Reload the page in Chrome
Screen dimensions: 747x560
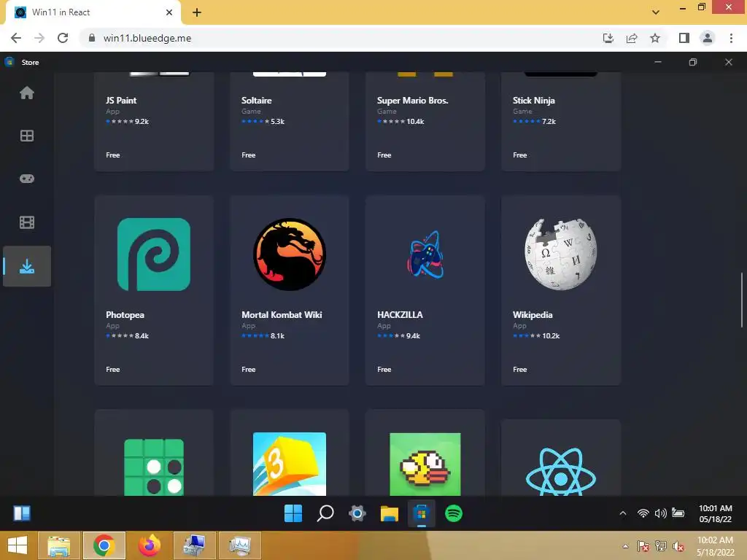(63, 38)
